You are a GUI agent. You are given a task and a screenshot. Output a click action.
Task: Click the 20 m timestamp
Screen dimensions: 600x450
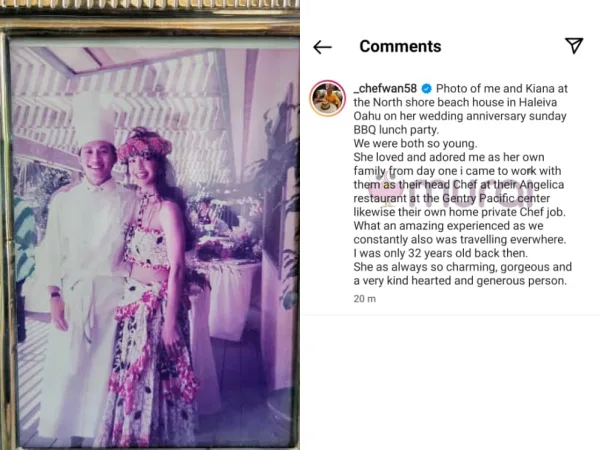pos(365,299)
